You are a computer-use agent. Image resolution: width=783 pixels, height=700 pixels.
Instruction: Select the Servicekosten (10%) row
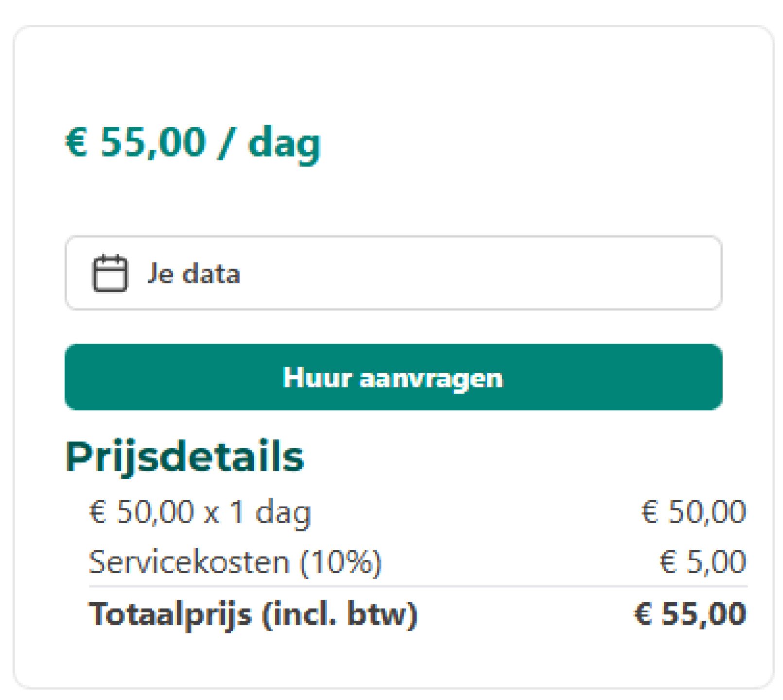(236, 561)
